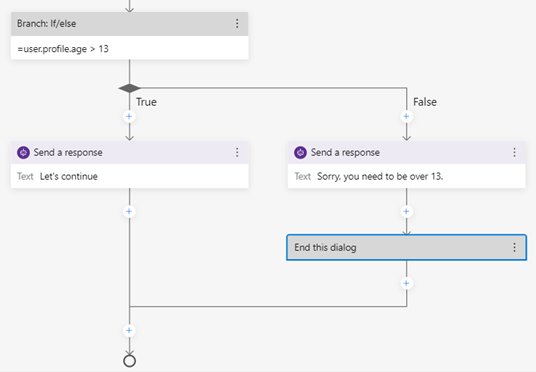Add an action under the True branch label

coord(129,117)
